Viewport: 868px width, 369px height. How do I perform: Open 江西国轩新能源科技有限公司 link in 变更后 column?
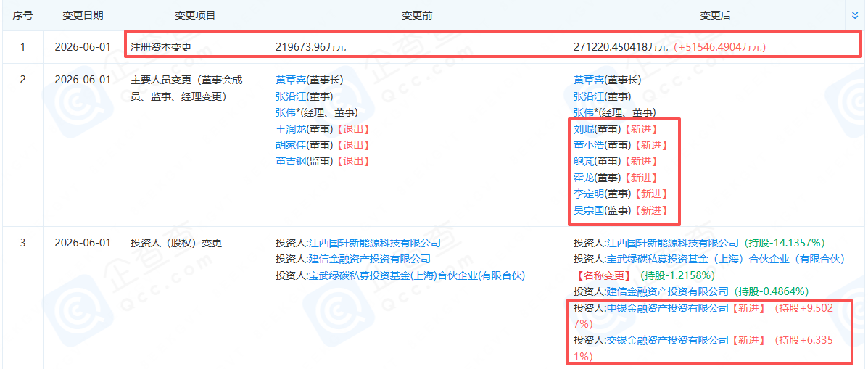point(673,242)
